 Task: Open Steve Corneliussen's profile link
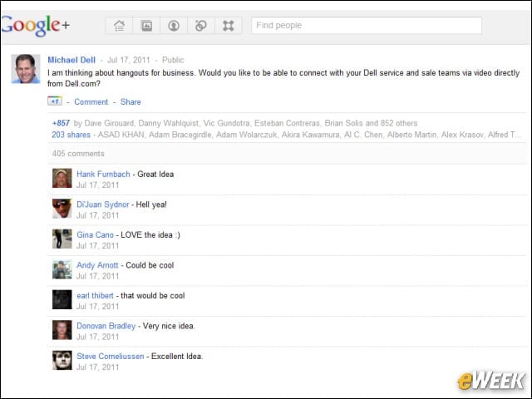(x=111, y=357)
